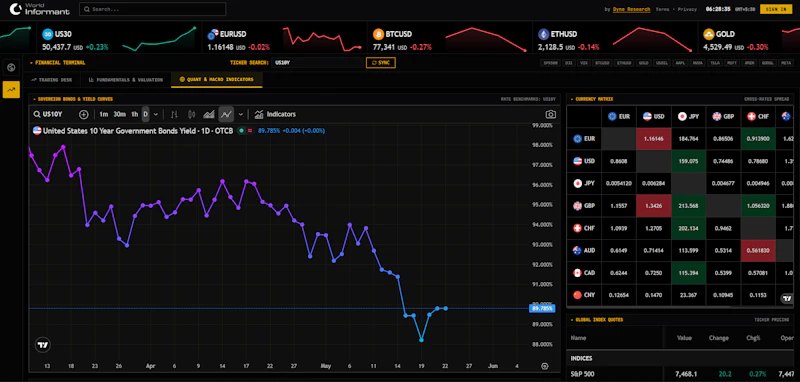This screenshot has width=800, height=382.
Task: Click the SPX500 quick ticker chip
Action: click(x=551, y=63)
